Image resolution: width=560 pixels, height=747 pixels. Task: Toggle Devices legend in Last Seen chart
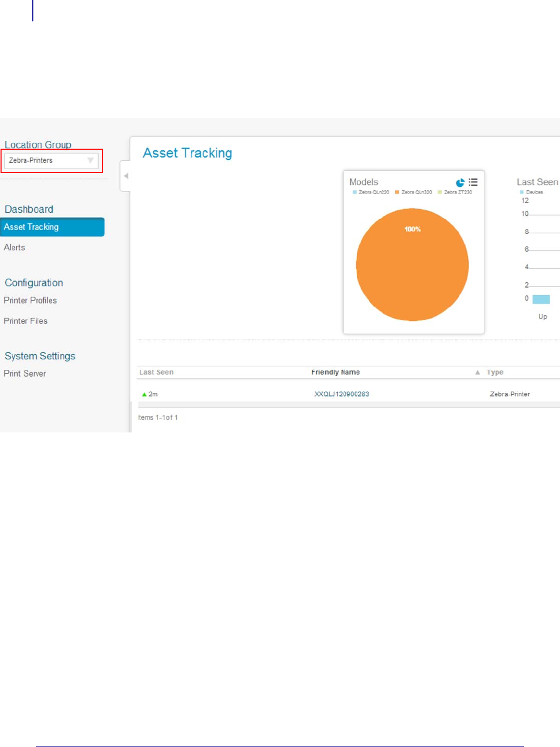[x=531, y=192]
